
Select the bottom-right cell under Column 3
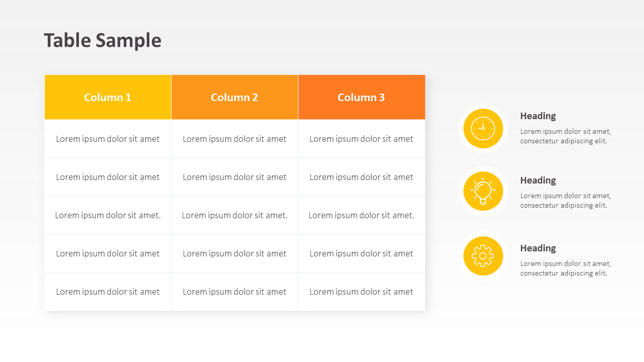click(361, 292)
